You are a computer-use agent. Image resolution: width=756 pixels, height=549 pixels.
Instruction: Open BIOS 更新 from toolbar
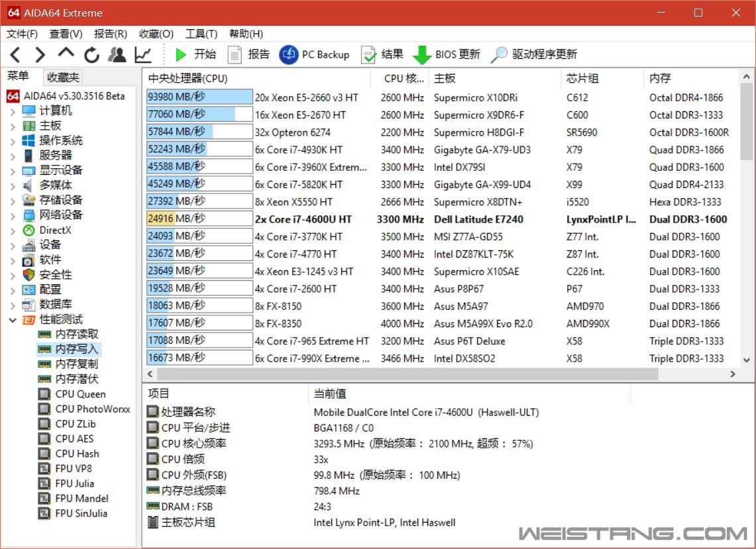[x=447, y=54]
